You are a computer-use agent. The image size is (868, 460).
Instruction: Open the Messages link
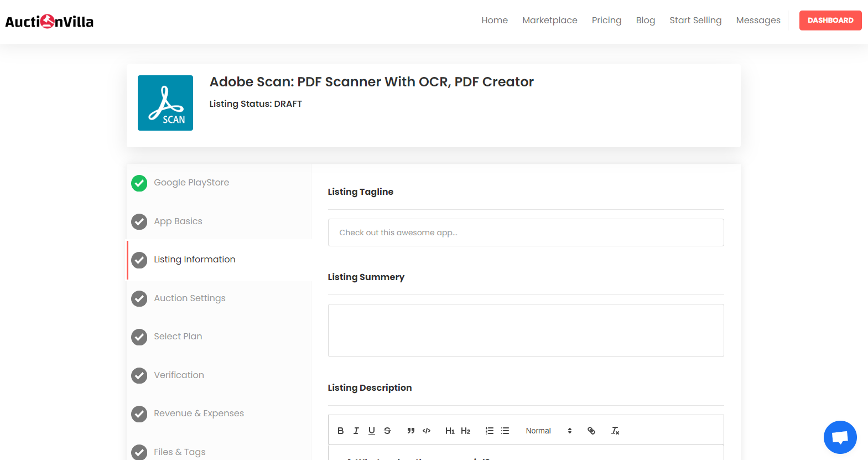pyautogui.click(x=758, y=20)
